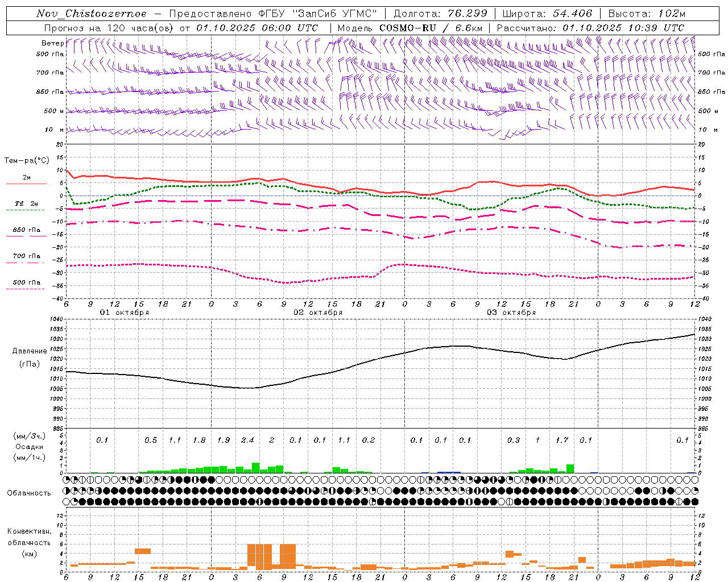Screen dimensions: 728x582
Task: Click the station name Nov_Chistoozernoe
Action: (x=91, y=14)
